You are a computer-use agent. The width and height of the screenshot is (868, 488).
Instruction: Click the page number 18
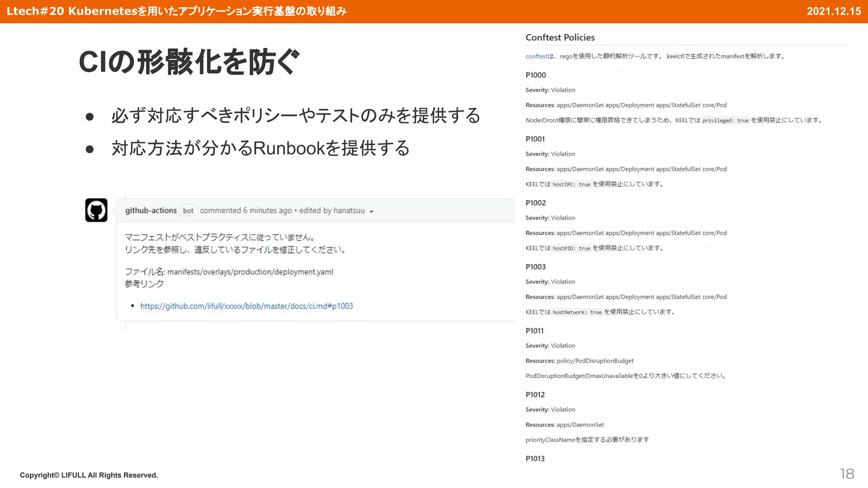tap(847, 474)
